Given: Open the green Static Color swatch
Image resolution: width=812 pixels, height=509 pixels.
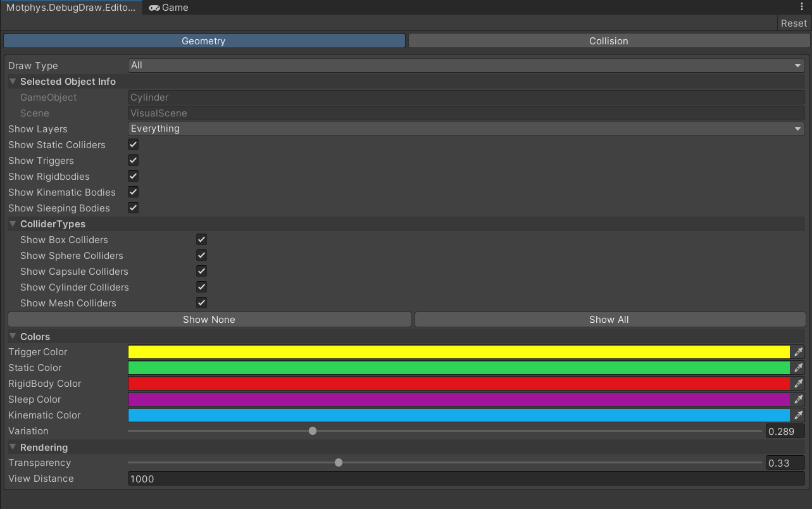Looking at the screenshot, I should [459, 368].
